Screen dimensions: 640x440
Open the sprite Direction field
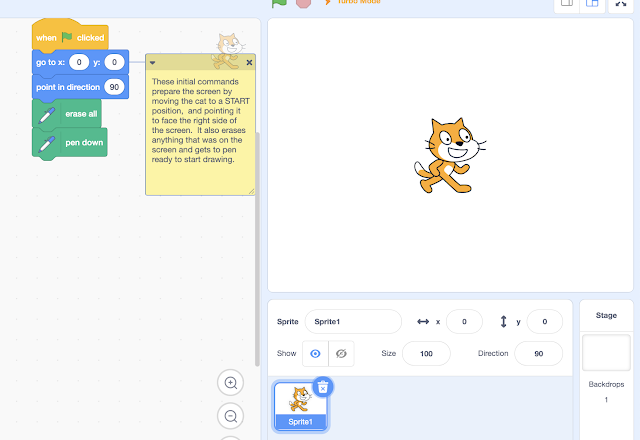tap(538, 353)
